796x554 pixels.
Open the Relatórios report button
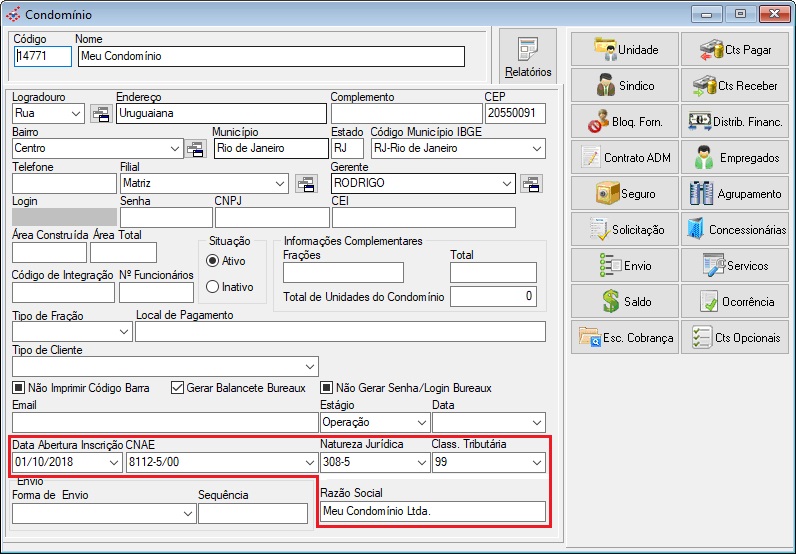[528, 58]
